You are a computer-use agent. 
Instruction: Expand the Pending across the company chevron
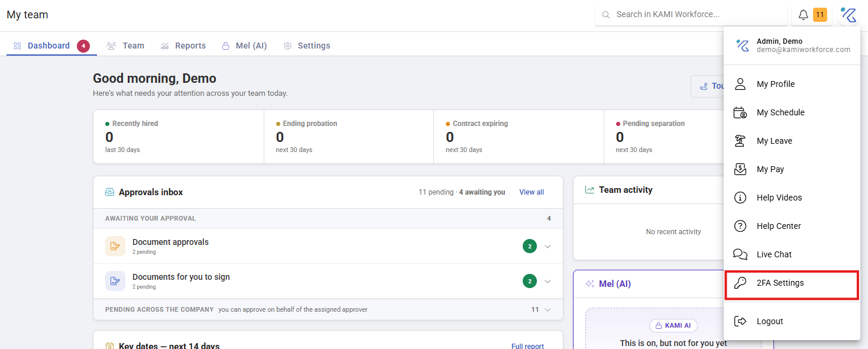tap(548, 309)
